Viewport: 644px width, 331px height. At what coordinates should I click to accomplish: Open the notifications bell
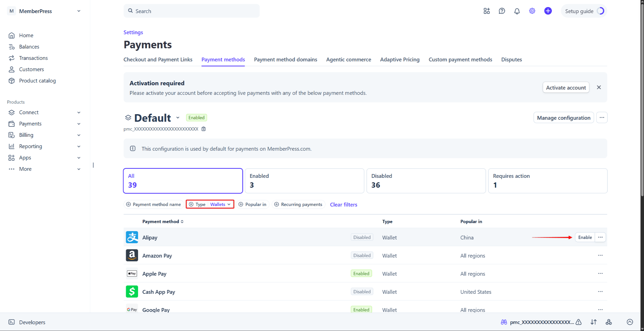pyautogui.click(x=517, y=11)
